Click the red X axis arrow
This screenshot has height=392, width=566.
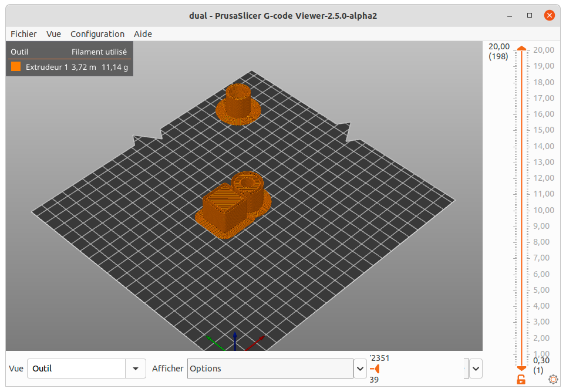pyautogui.click(x=257, y=343)
